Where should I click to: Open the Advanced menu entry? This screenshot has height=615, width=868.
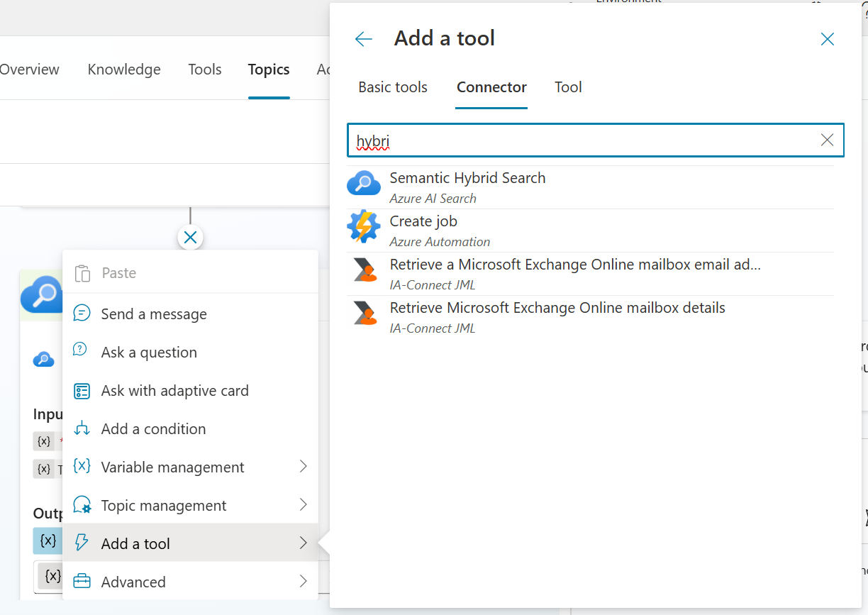click(190, 582)
